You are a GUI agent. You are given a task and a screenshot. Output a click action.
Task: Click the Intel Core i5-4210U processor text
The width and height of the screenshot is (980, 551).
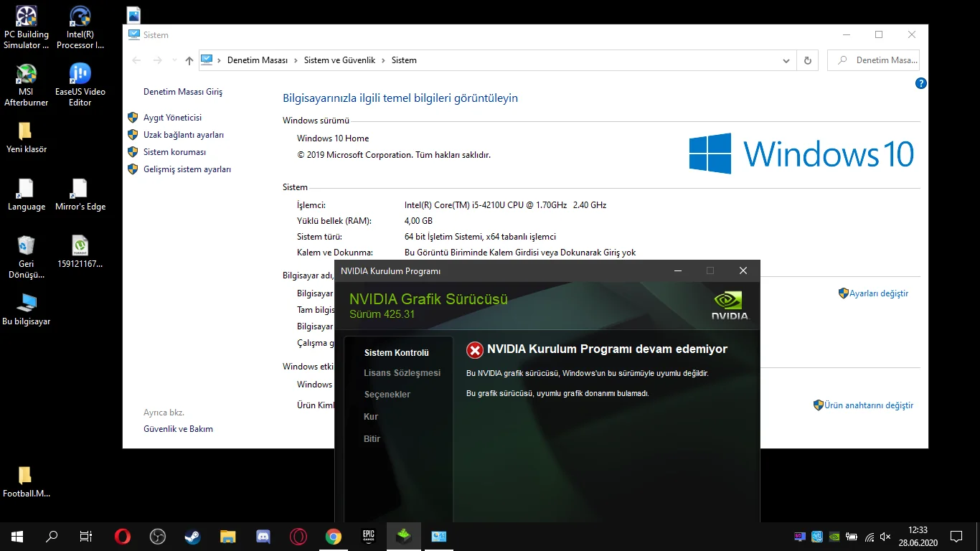(505, 205)
